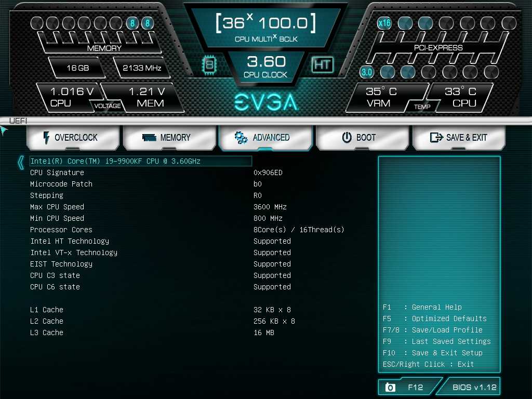The width and height of the screenshot is (532, 399).
Task: Click the memory stick icon
Action: pyautogui.click(x=149, y=138)
